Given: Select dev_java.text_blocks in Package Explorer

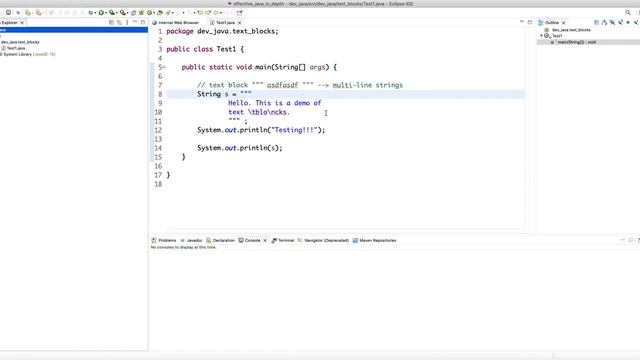Looking at the screenshot, I should [x=20, y=42].
